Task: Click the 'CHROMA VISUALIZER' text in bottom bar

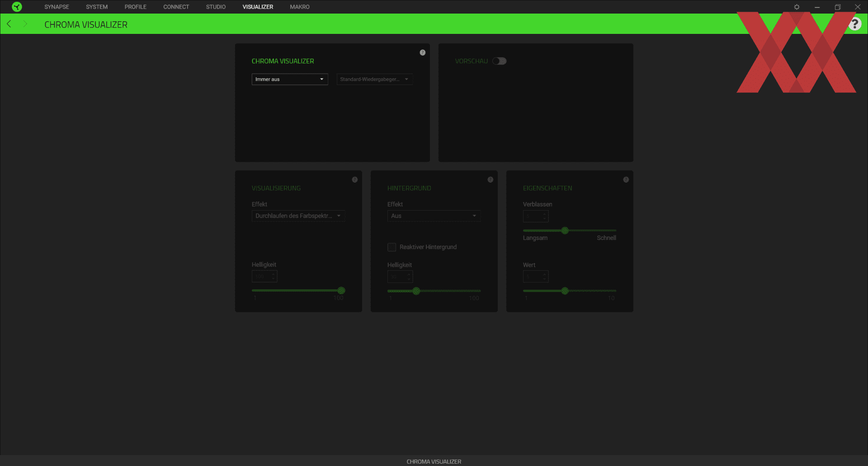Action: click(x=434, y=461)
